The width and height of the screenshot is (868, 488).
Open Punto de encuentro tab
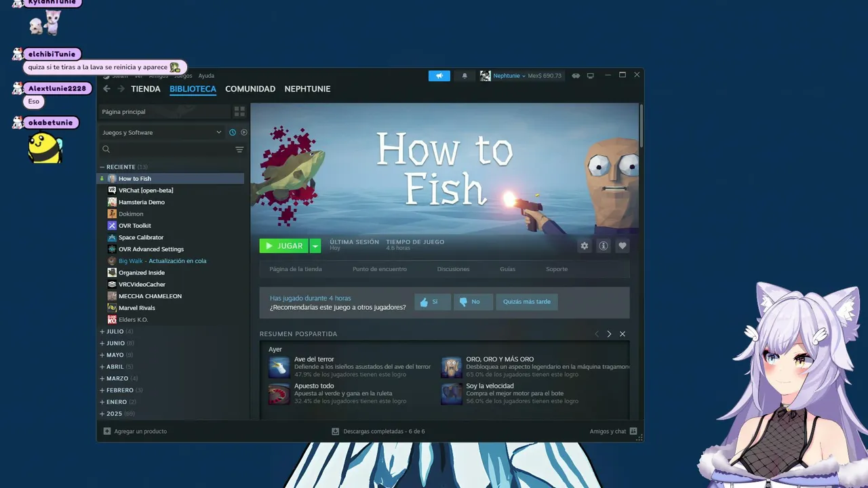pyautogui.click(x=380, y=269)
